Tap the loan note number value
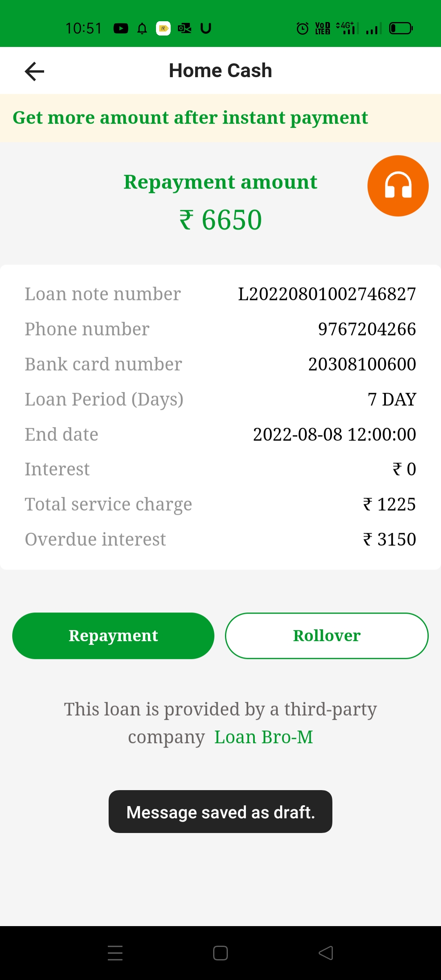The height and width of the screenshot is (980, 441). coord(327,294)
